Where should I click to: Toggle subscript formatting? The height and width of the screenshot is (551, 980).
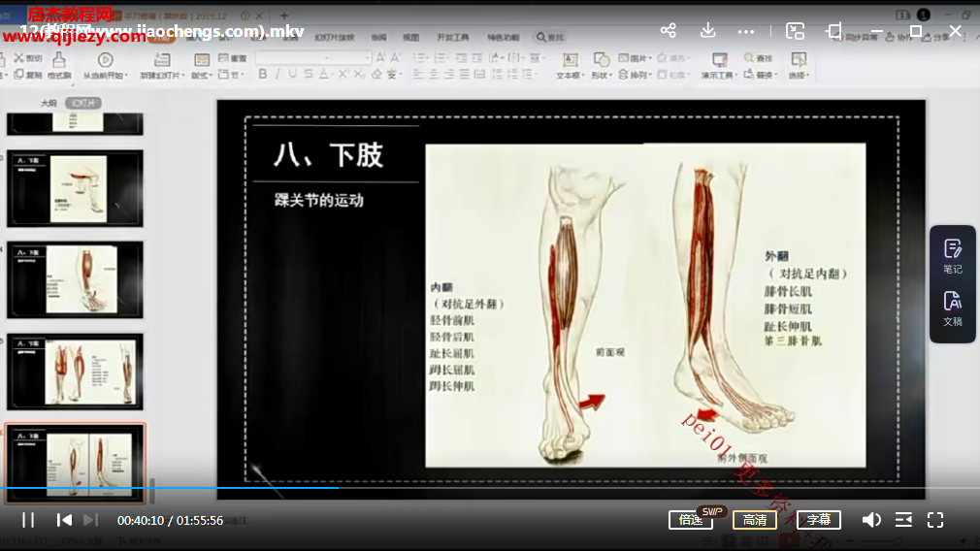359,75
